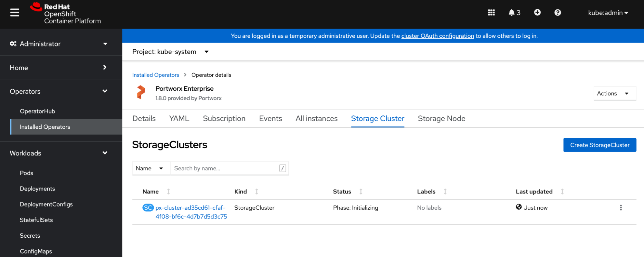Open the application launcher grid icon

coord(491,13)
